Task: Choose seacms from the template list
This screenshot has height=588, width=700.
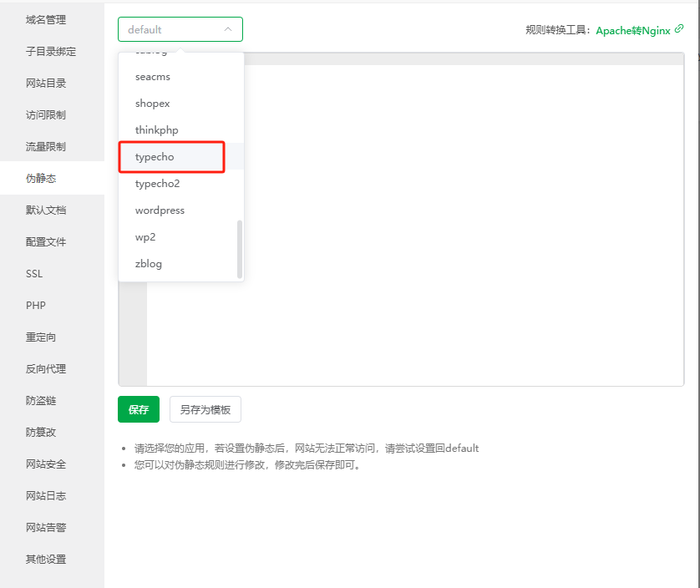Action: (x=152, y=77)
